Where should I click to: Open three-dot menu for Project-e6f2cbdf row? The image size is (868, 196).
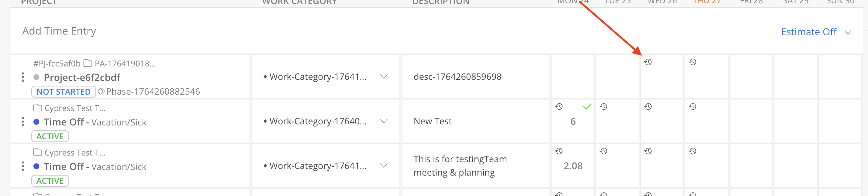pyautogui.click(x=23, y=77)
